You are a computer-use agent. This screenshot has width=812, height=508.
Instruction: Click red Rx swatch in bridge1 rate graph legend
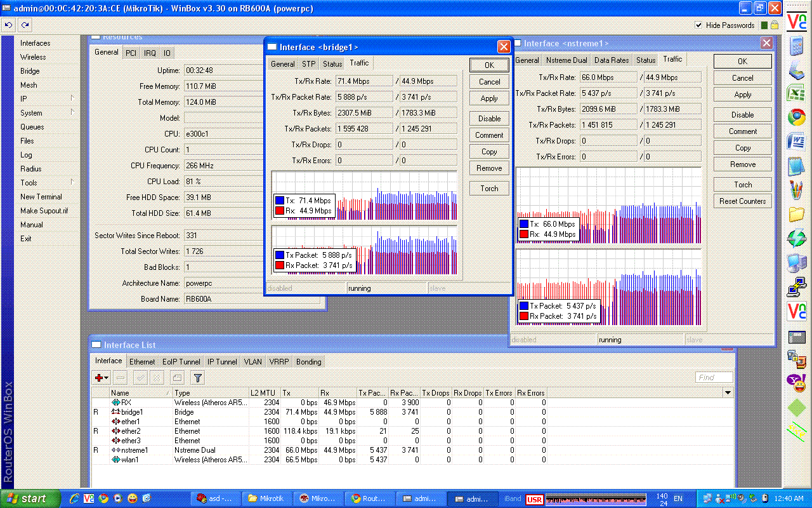(x=280, y=211)
